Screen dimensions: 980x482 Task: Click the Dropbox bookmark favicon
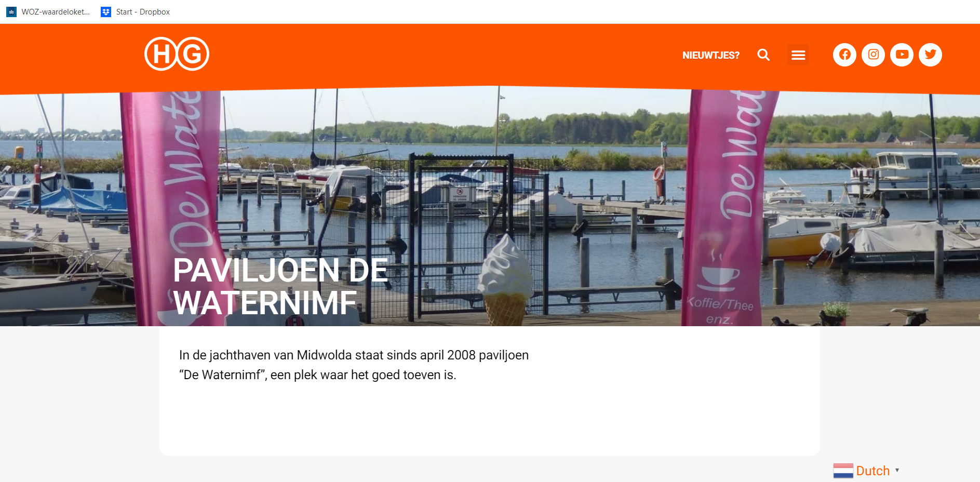point(106,12)
